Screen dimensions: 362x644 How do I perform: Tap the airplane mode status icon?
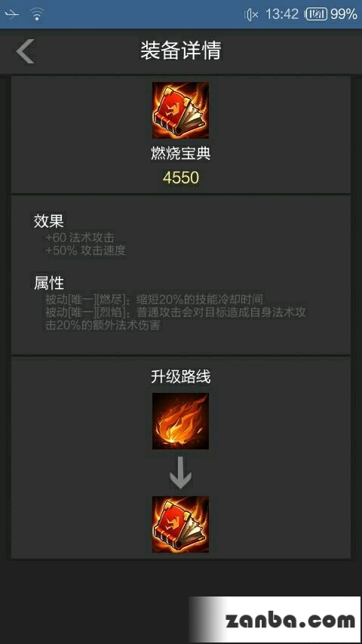pos(11,14)
